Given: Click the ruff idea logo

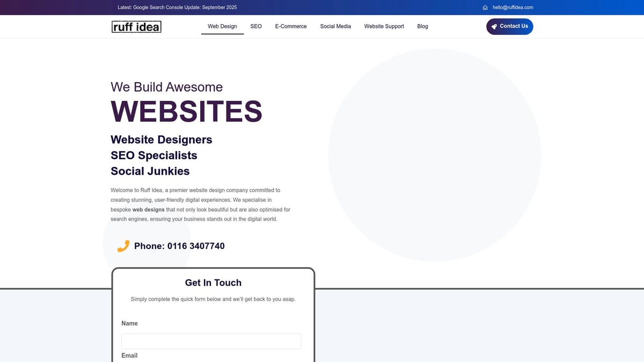Looking at the screenshot, I should pos(136,26).
